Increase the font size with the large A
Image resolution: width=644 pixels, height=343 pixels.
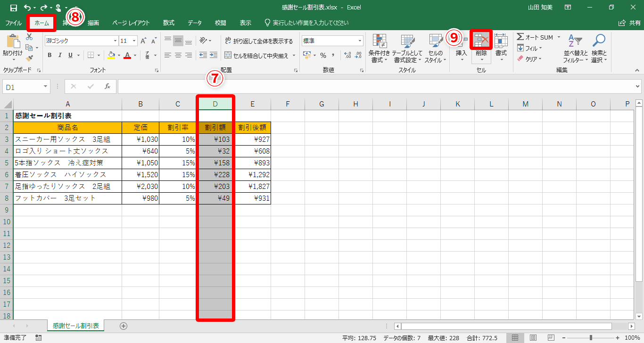[143, 41]
